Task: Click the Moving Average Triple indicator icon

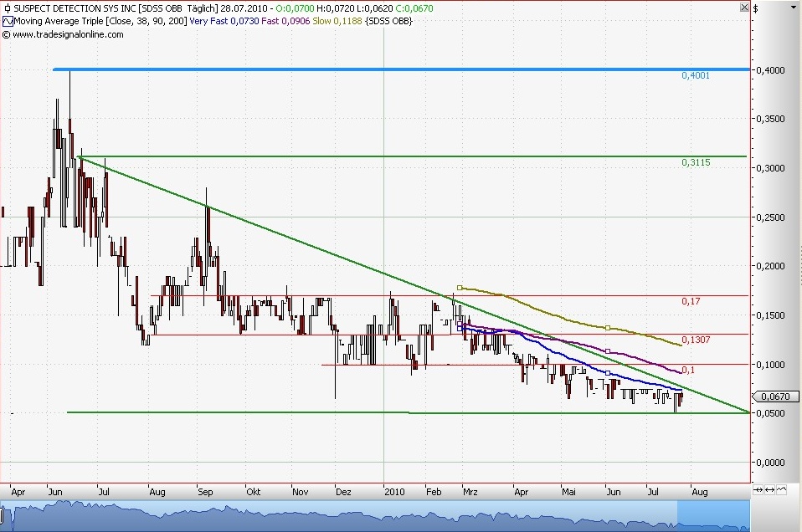Action: click(x=7, y=21)
